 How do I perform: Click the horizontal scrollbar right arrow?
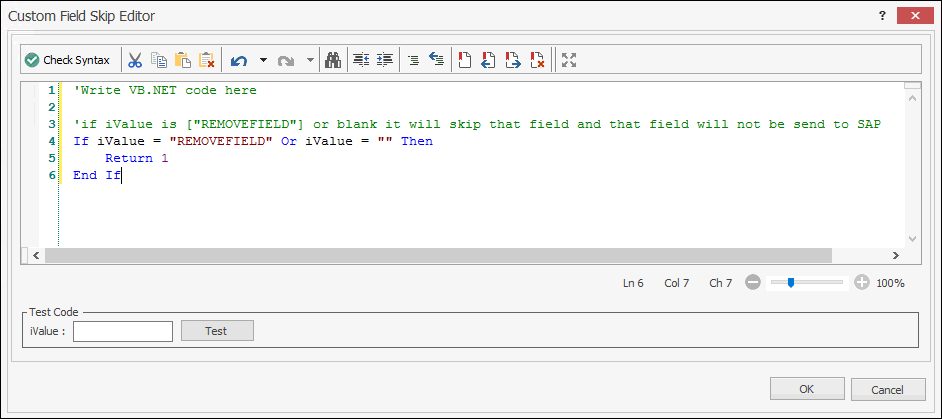tap(894, 256)
